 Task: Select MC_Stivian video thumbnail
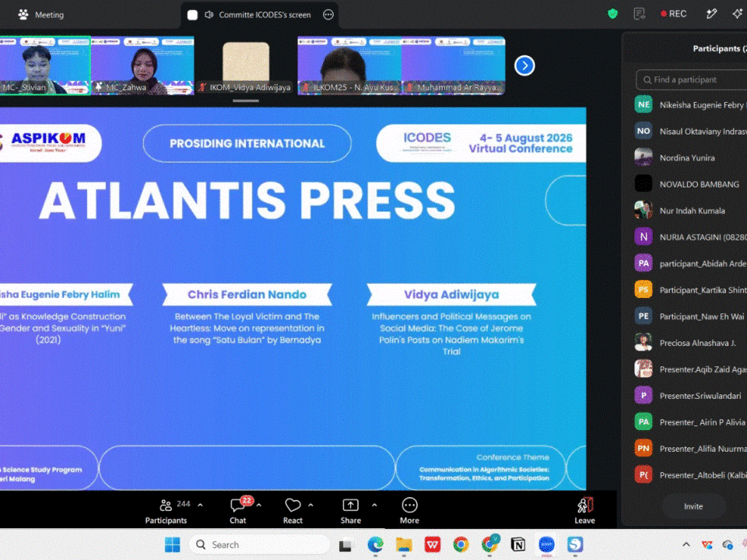45,65
